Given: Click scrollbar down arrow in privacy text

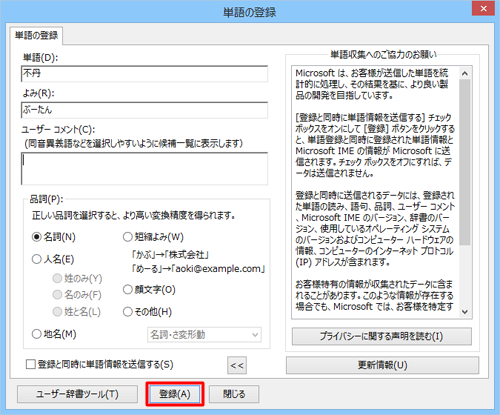Looking at the screenshot, I should (x=465, y=312).
